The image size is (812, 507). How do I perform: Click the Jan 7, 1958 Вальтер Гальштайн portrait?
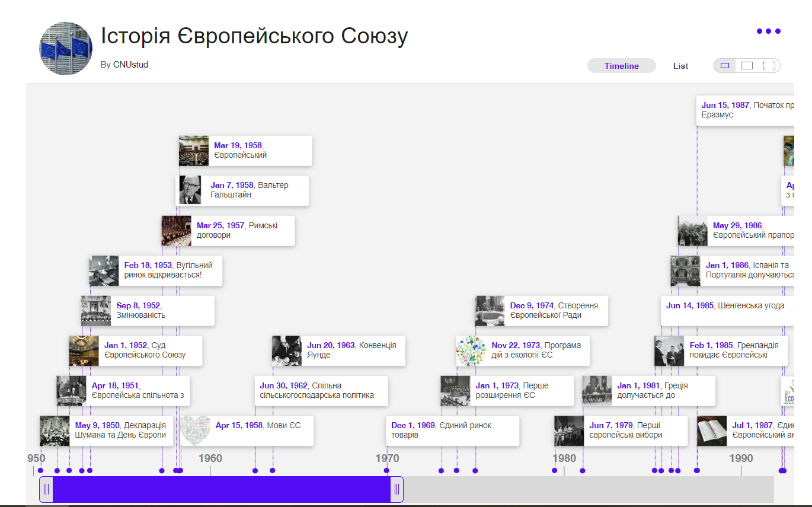click(x=191, y=191)
